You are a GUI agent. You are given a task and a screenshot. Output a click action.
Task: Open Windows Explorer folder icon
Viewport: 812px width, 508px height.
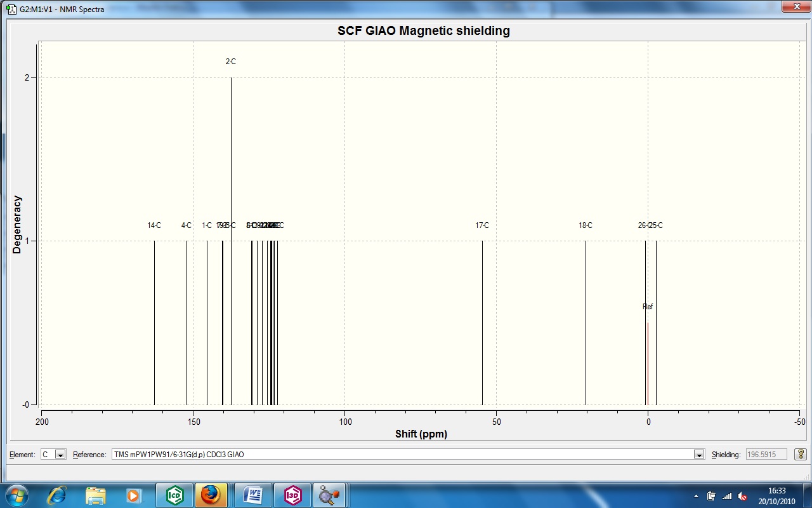(x=95, y=495)
